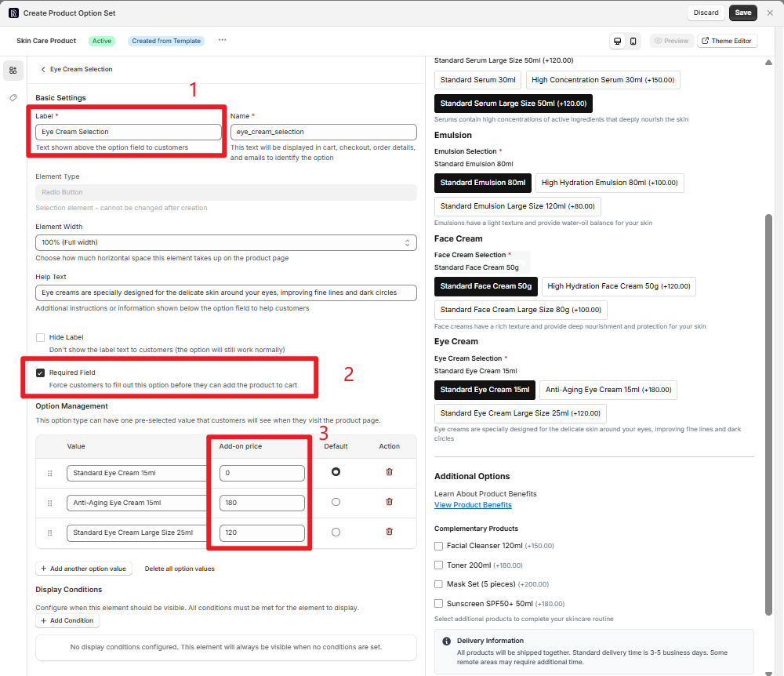Uncheck the Required Field checkbox
The height and width of the screenshot is (676, 784).
pyautogui.click(x=40, y=373)
